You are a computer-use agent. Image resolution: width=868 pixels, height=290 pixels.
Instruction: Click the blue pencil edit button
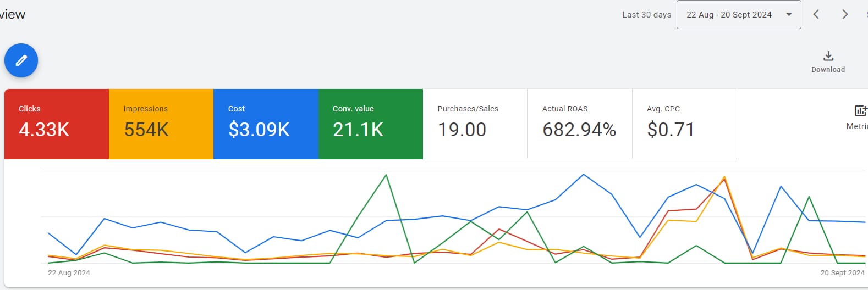21,60
